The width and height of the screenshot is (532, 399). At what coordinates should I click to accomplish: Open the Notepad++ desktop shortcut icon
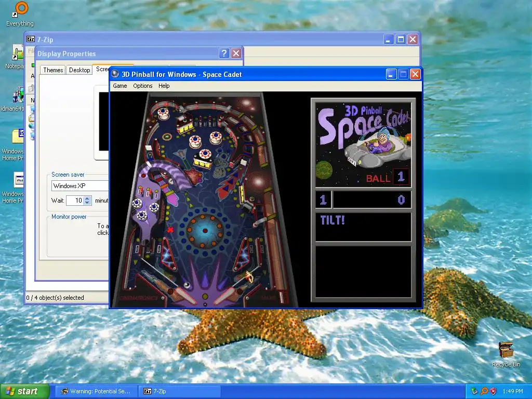tap(17, 54)
